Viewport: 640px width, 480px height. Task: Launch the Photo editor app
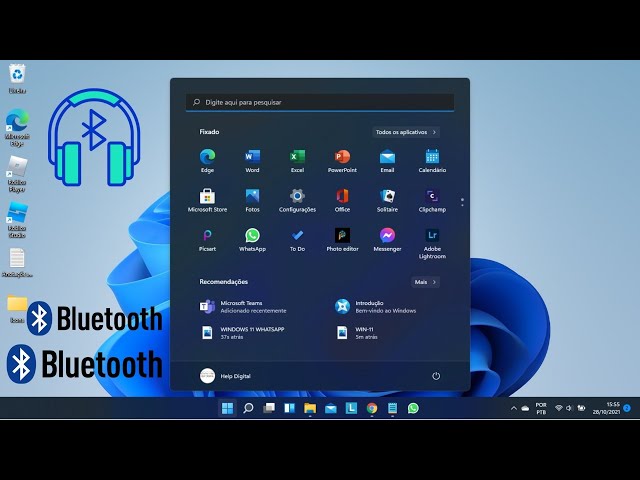coord(342,240)
